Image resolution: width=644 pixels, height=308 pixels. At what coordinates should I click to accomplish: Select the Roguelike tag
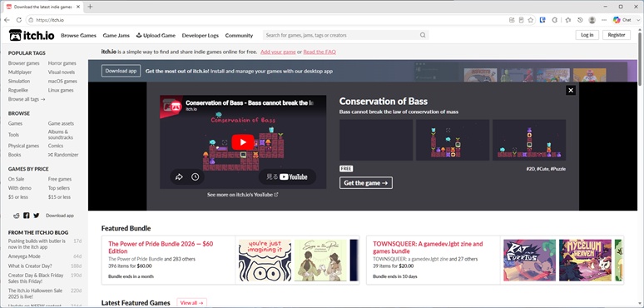18,90
